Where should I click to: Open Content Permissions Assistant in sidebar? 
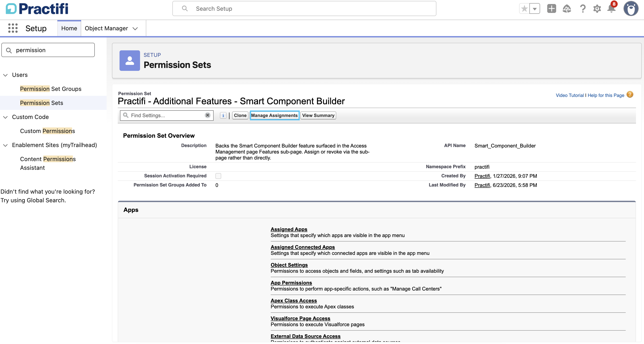pos(48,163)
